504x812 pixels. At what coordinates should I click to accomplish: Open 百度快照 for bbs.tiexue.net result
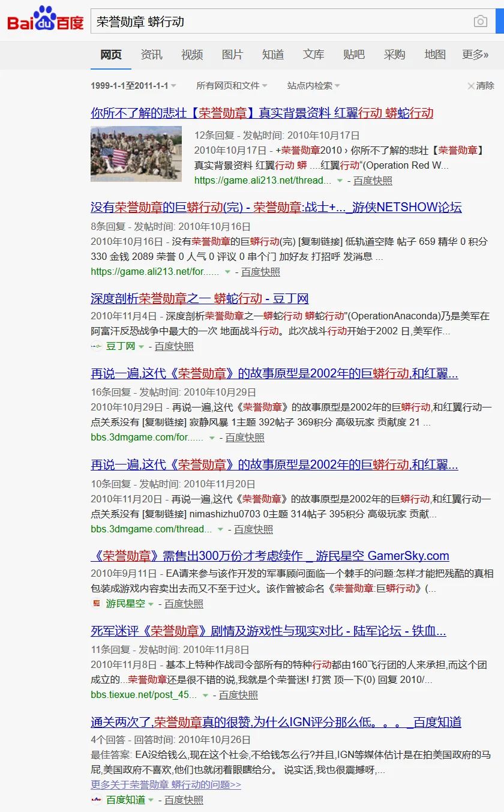point(238,694)
